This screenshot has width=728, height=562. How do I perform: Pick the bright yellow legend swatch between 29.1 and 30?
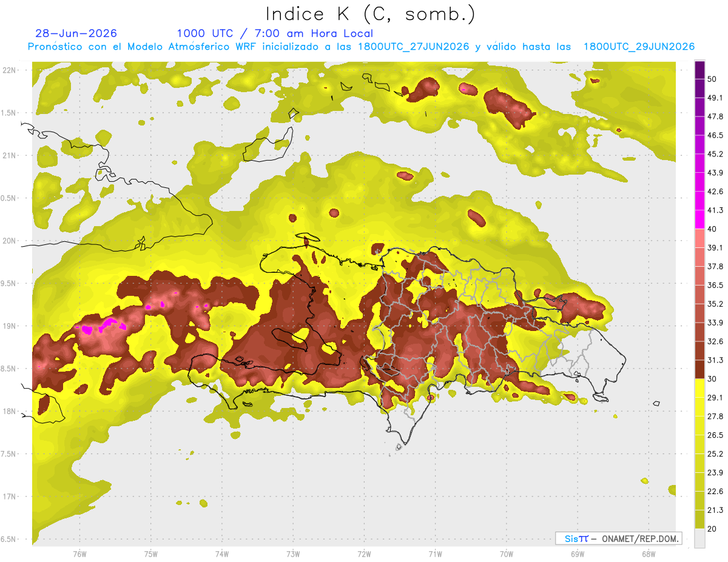pyautogui.click(x=699, y=388)
